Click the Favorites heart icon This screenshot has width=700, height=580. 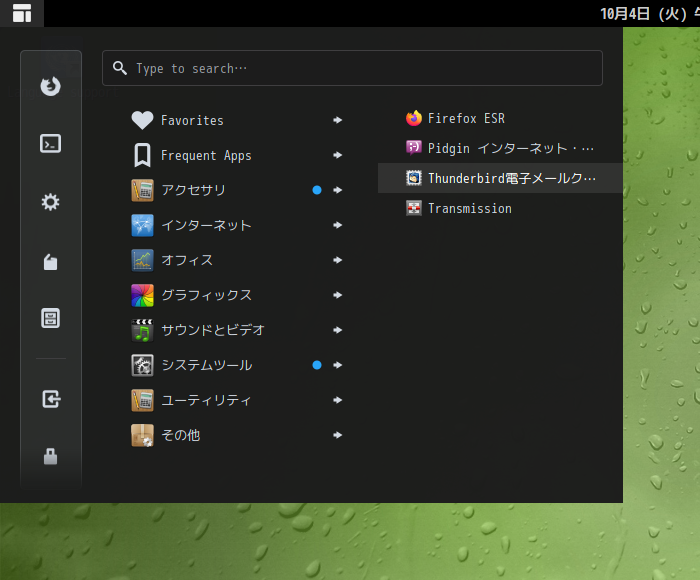142,120
